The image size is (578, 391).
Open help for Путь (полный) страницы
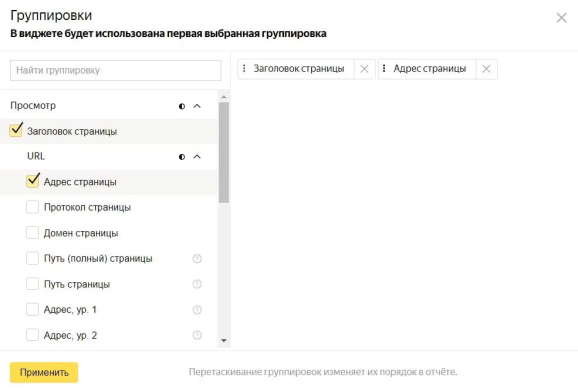coord(197,259)
